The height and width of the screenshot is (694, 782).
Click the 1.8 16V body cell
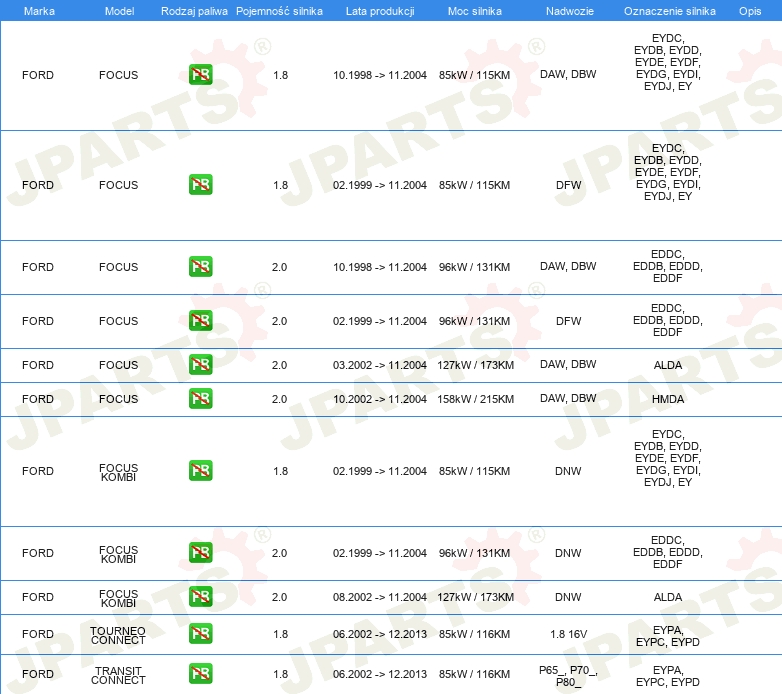pyautogui.click(x=569, y=634)
